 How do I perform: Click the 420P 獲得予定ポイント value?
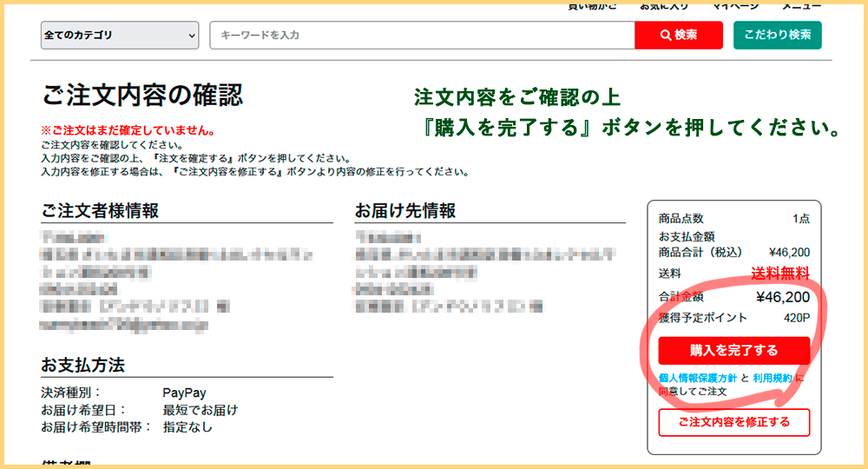796,318
